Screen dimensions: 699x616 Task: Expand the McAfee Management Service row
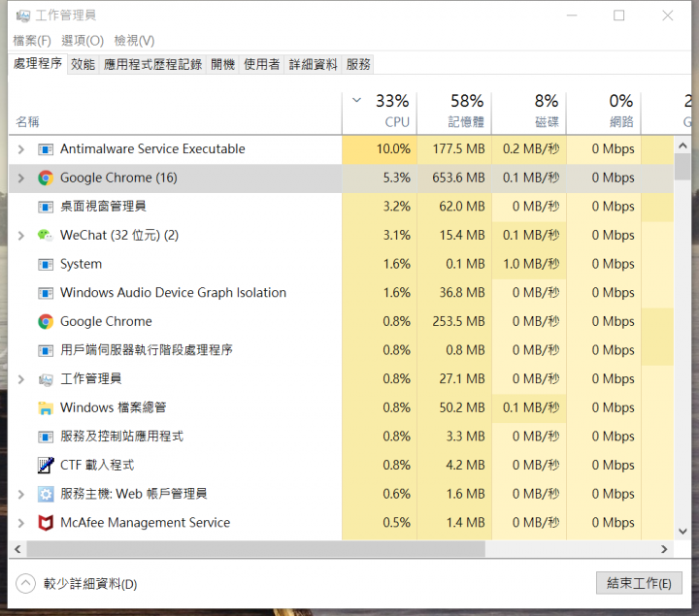point(21,523)
